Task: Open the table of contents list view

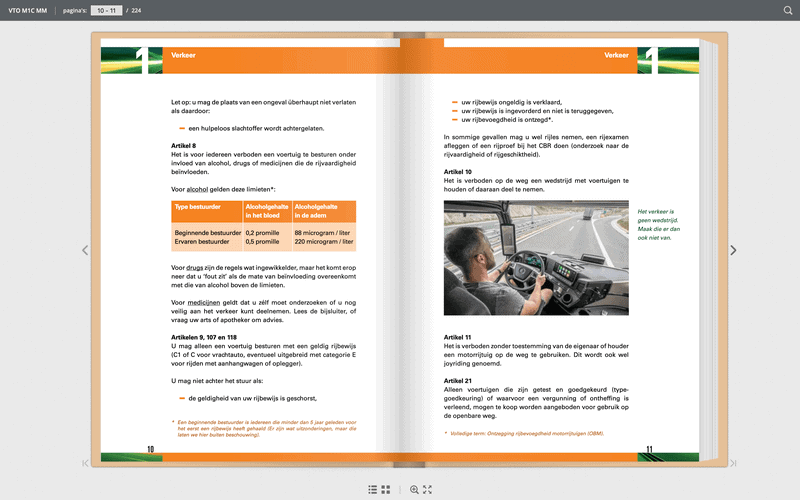Action: click(373, 490)
